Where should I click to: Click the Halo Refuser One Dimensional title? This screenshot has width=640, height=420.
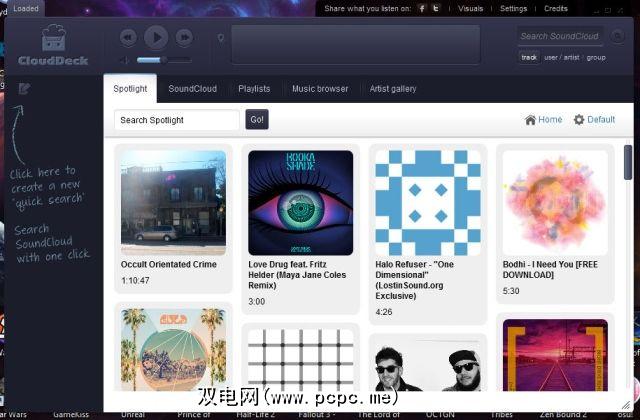pyautogui.click(x=415, y=280)
